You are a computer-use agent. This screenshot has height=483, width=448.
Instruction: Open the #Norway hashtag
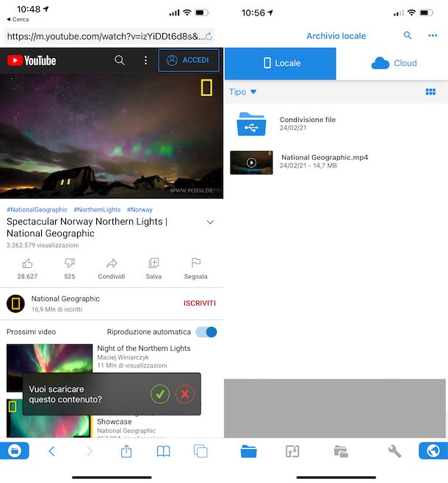click(x=140, y=209)
